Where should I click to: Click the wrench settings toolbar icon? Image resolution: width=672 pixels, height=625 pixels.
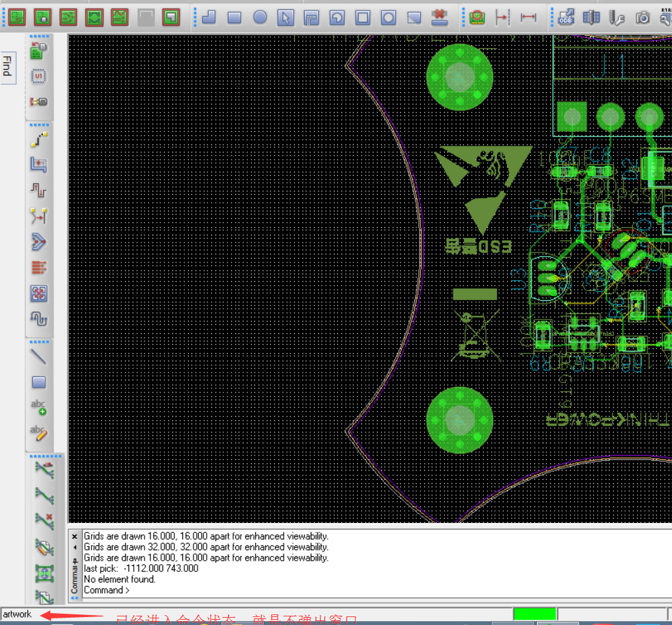click(617, 18)
